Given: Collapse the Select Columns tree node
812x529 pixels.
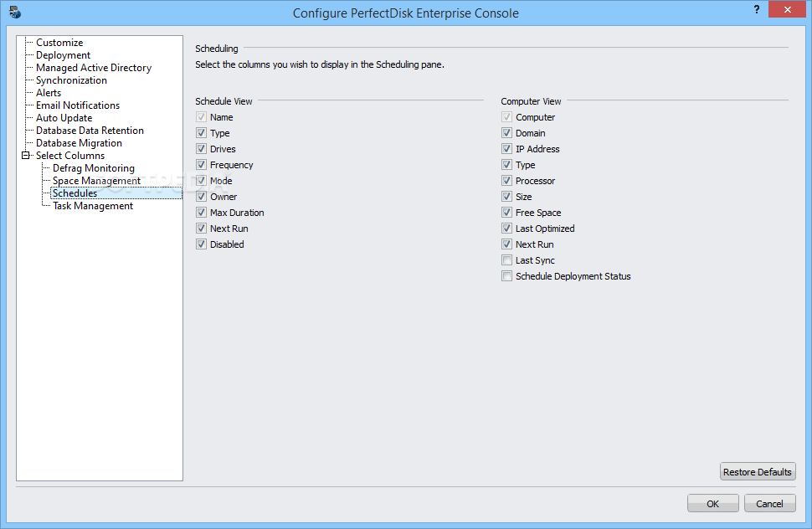Looking at the screenshot, I should (25, 156).
